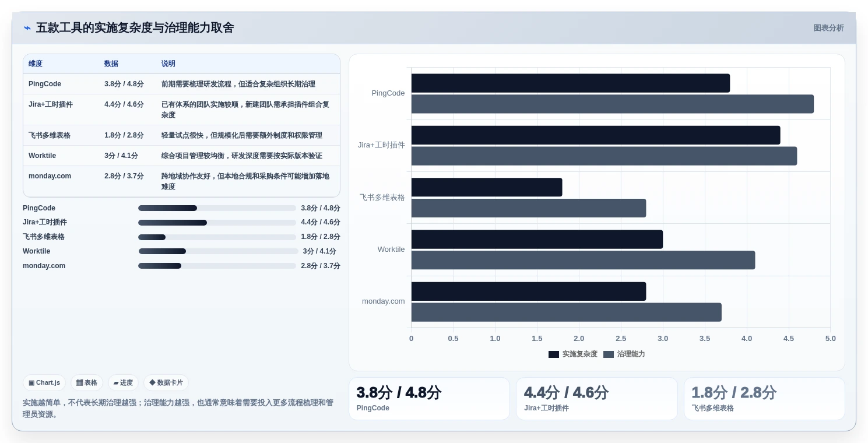The image size is (868, 443).
Task: Click PingCode description about 前期需要梳理研发流程
Action: 238,84
